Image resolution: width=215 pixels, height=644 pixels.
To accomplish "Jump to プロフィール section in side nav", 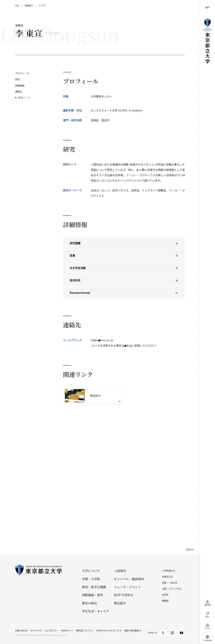I will coord(22,73).
